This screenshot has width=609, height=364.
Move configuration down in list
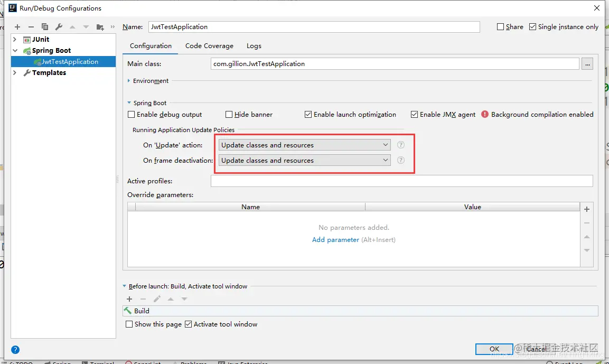click(x=86, y=27)
